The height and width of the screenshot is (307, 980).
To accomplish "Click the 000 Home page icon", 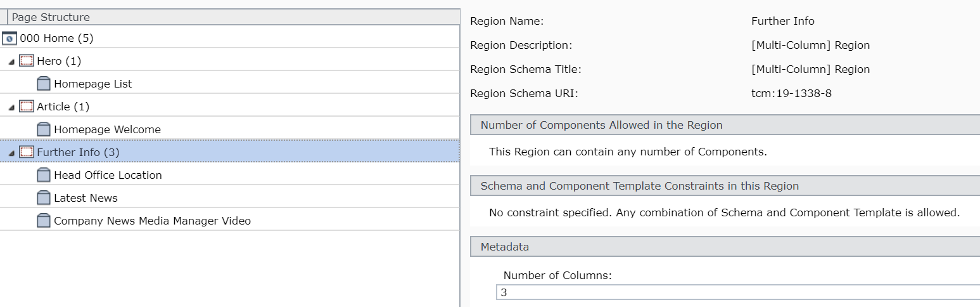I will pyautogui.click(x=9, y=38).
